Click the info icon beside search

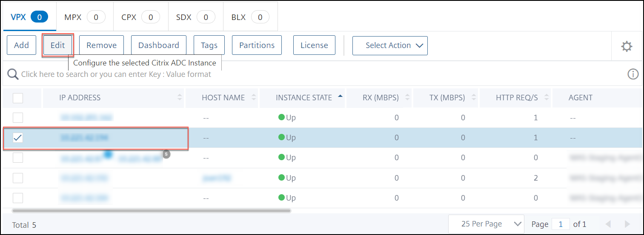tap(633, 74)
